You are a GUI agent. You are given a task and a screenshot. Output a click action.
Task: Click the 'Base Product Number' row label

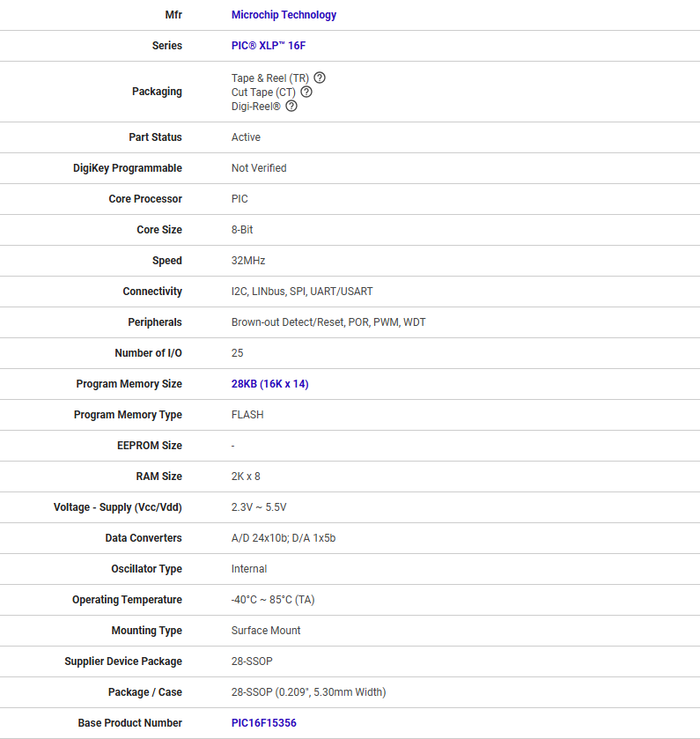pos(129,722)
